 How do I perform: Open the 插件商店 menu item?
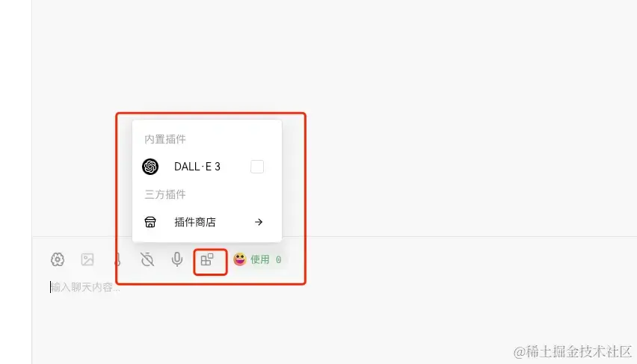coord(207,222)
